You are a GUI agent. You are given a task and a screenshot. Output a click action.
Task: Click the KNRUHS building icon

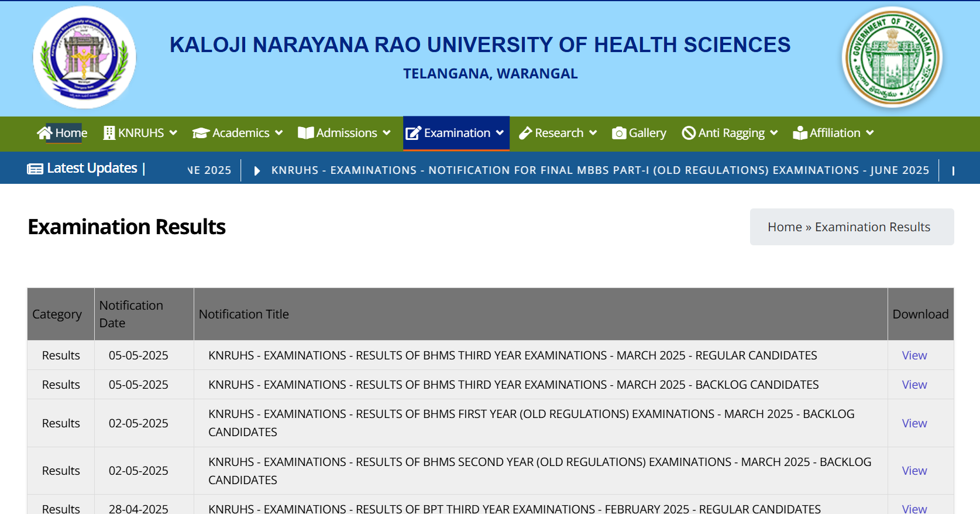tap(109, 133)
